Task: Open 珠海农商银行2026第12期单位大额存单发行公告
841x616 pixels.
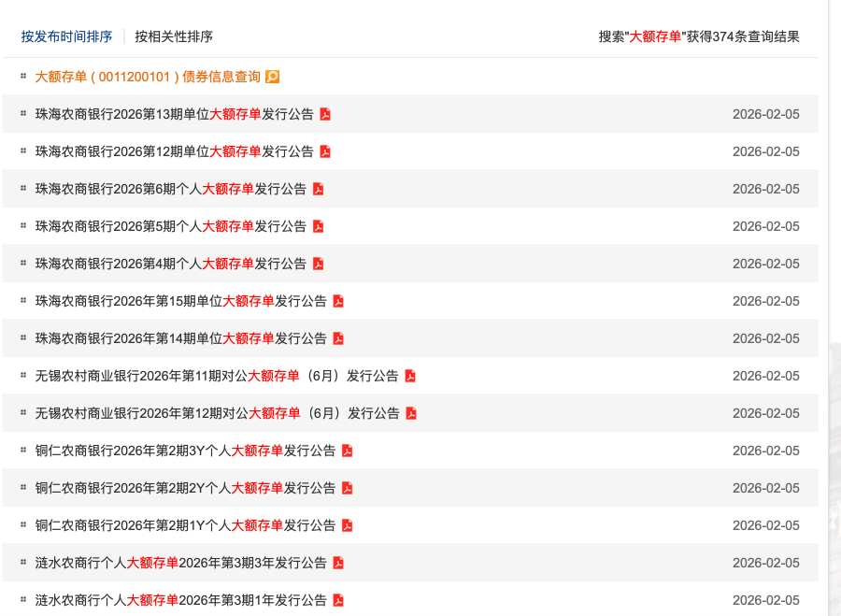Action: coord(175,151)
